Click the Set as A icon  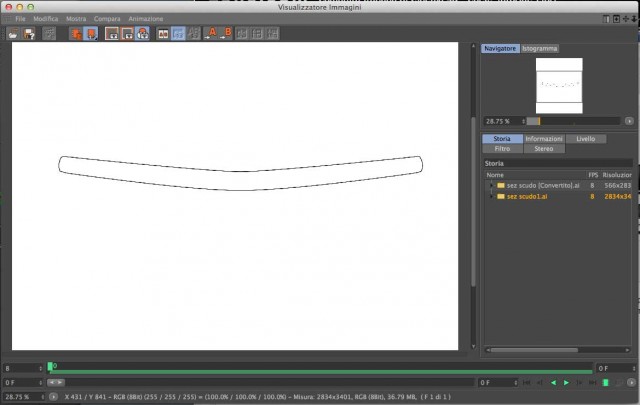(x=211, y=33)
